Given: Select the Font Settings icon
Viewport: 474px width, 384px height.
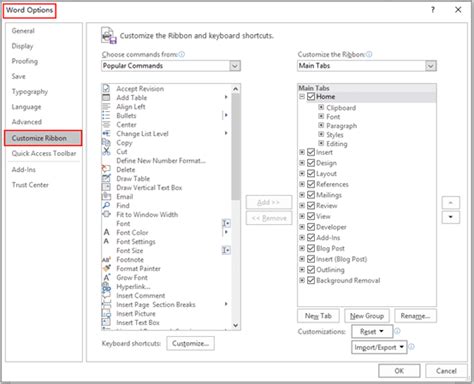Looking at the screenshot, I should (106, 241).
